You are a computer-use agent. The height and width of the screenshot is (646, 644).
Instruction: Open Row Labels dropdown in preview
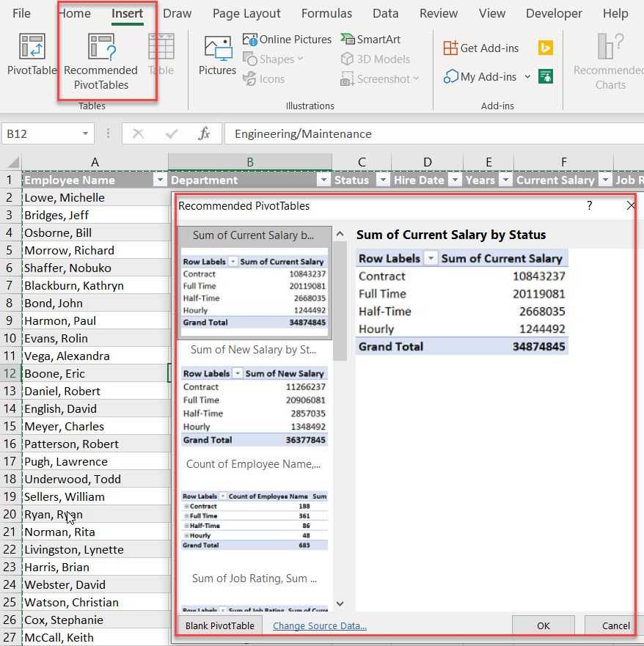pyautogui.click(x=431, y=258)
